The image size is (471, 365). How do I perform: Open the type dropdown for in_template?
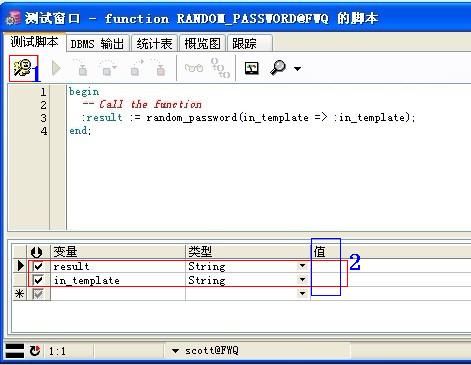[302, 279]
